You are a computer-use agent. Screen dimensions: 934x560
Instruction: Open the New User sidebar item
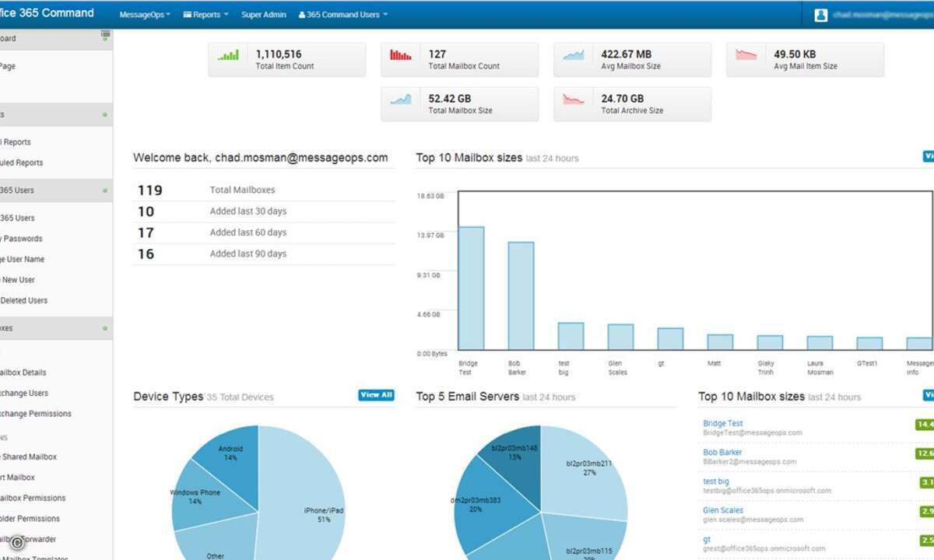tap(18, 280)
